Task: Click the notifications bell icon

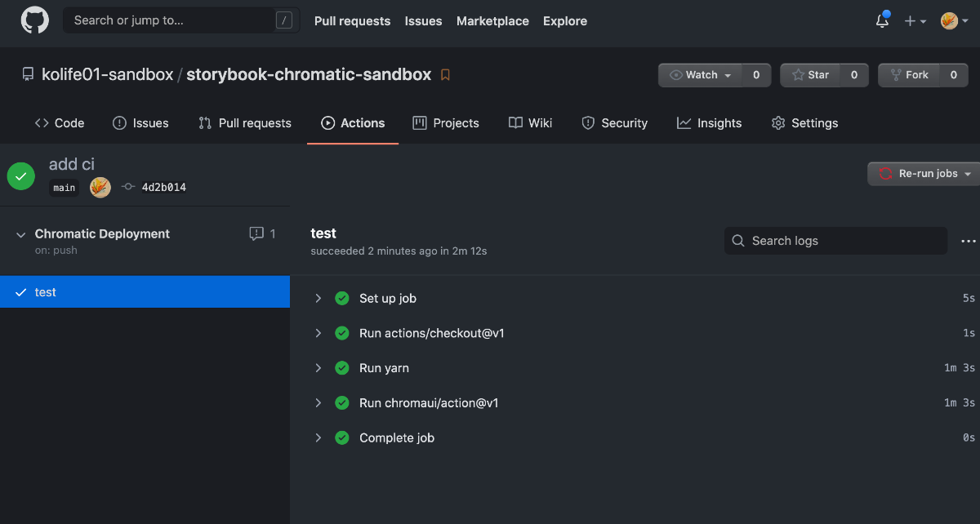Action: (882, 21)
